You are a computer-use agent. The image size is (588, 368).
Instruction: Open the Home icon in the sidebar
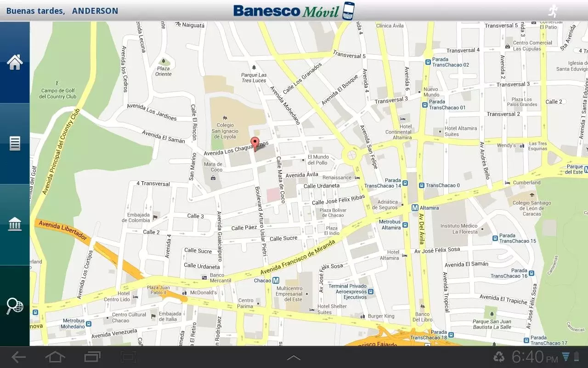click(x=15, y=62)
